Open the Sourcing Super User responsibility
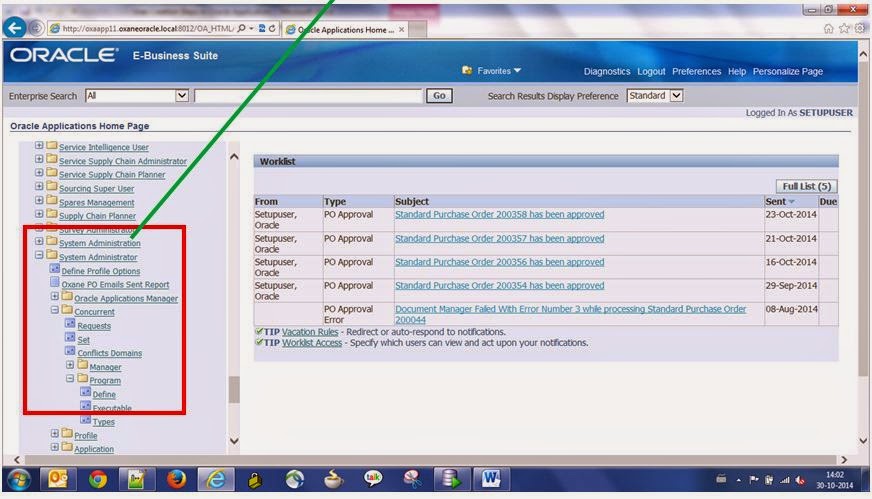872x499 pixels. [96, 189]
